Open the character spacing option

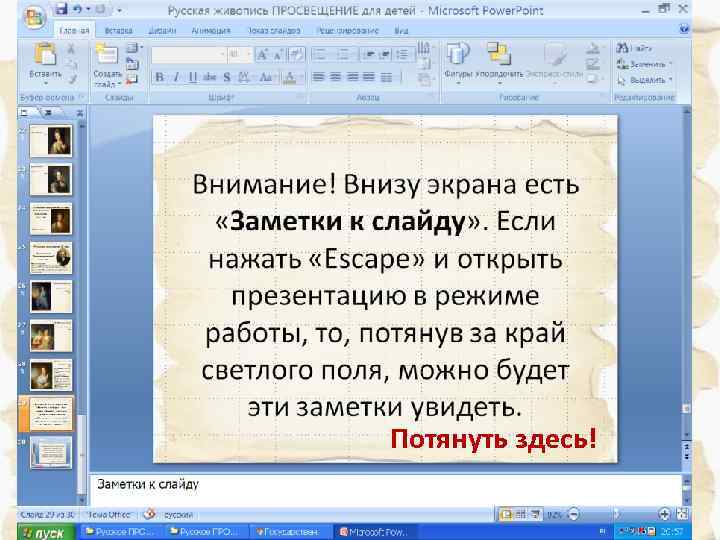pos(244,77)
